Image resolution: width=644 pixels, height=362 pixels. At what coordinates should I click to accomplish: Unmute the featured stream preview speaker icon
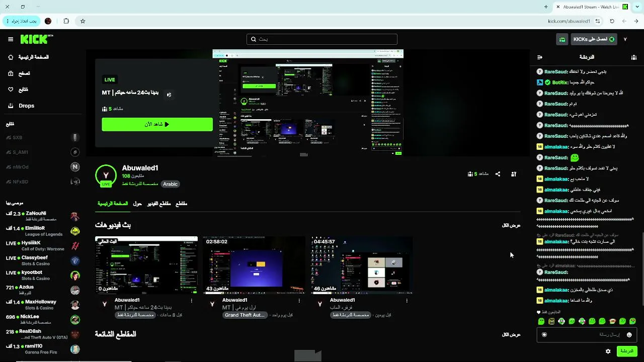point(169,95)
